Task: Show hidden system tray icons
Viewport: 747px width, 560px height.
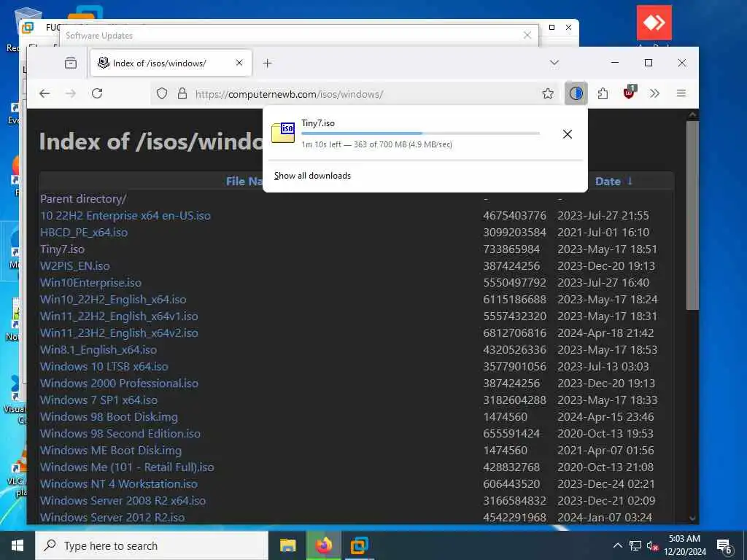Action: [617, 545]
